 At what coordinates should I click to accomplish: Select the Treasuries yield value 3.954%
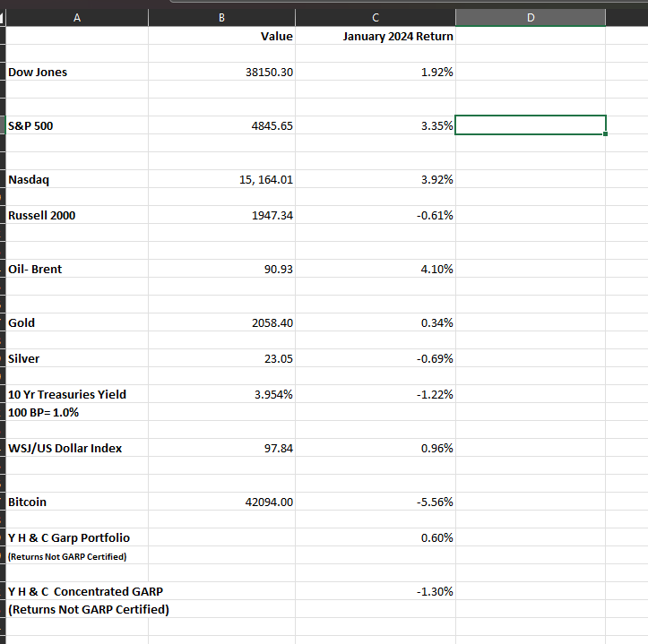tap(222, 394)
